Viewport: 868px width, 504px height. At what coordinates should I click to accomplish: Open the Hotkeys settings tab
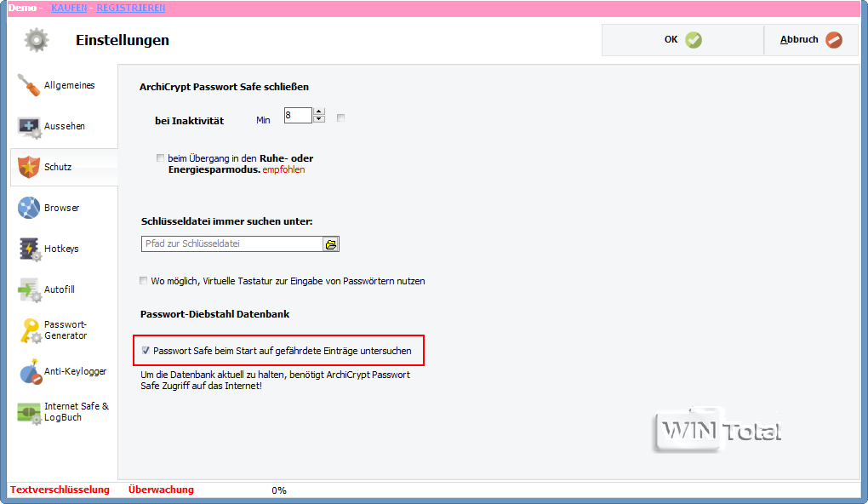click(64, 249)
